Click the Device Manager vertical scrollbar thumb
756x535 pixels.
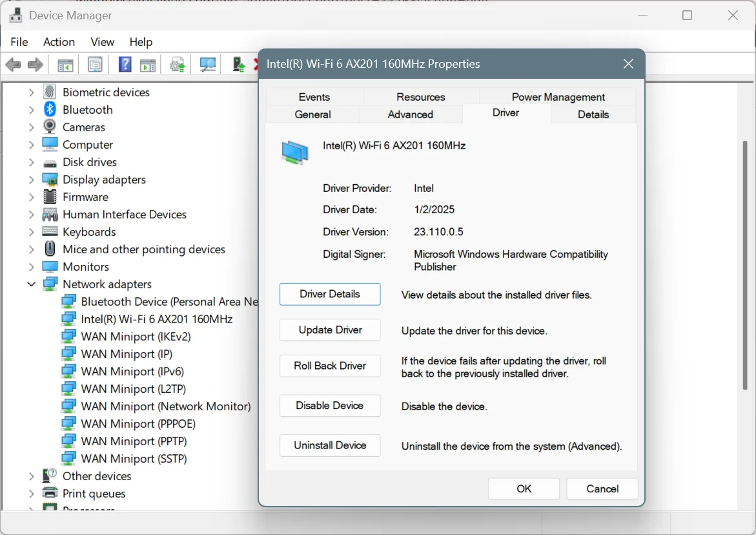coord(746,264)
